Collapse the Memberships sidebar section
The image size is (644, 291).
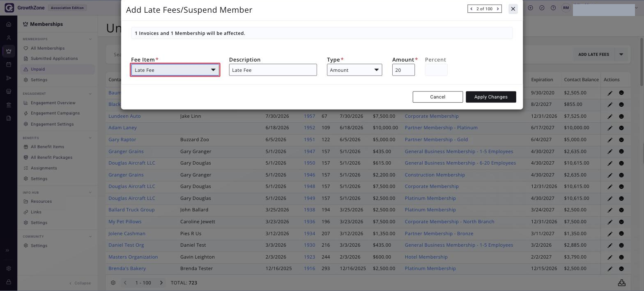point(90,39)
